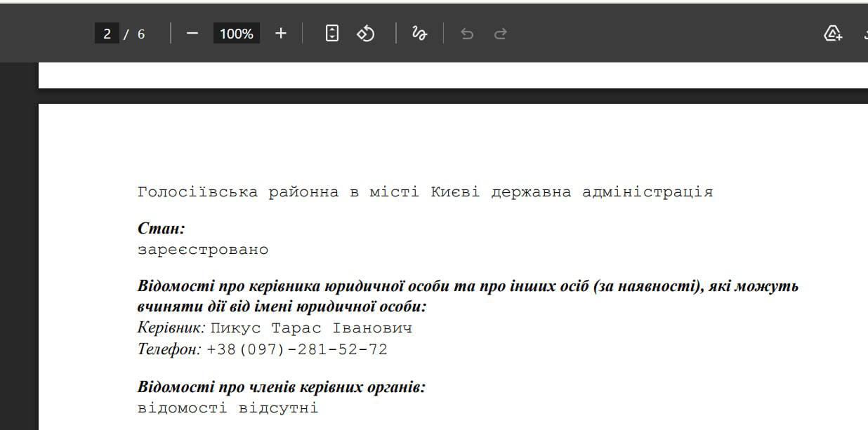This screenshot has width=868, height=430.
Task: Enable the draw annotation tool
Action: click(x=419, y=34)
